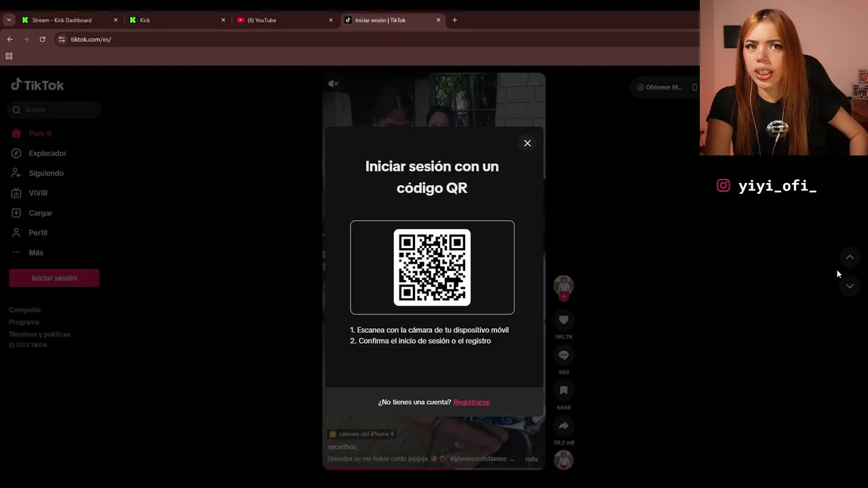Click the streamer webcam feed
This screenshot has height=488, width=868.
784,78
